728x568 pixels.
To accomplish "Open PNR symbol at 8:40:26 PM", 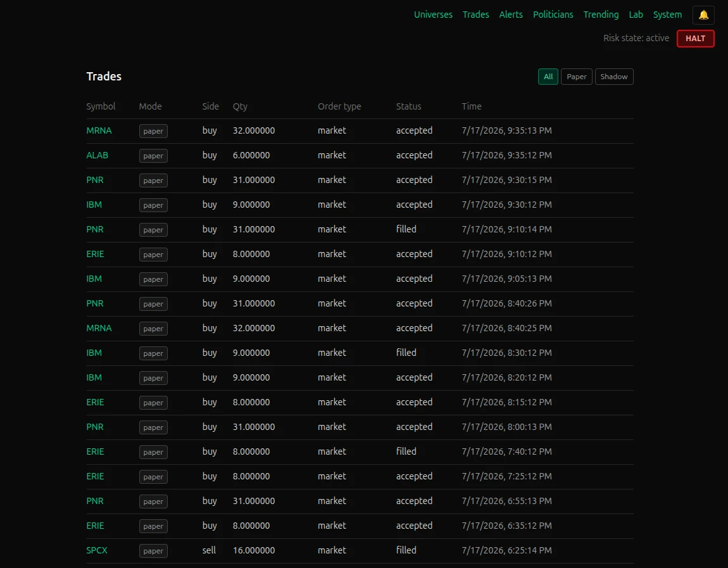I will (x=95, y=303).
